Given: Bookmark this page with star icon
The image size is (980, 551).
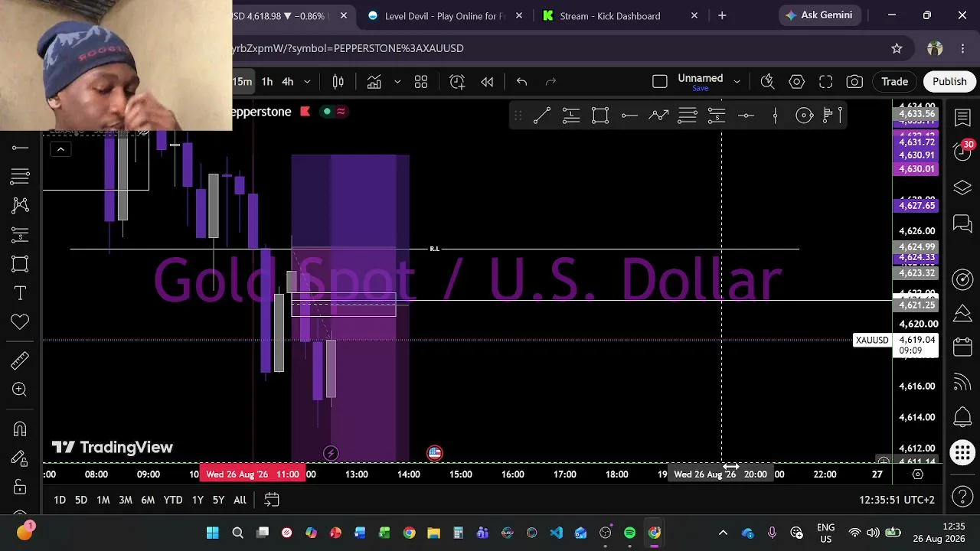Looking at the screenshot, I should (x=897, y=48).
